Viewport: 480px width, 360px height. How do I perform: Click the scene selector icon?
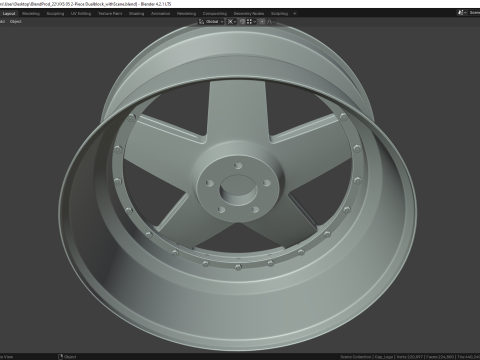point(461,13)
